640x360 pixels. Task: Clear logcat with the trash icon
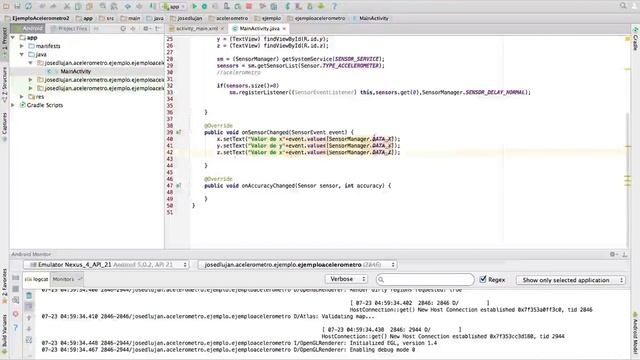[x=29, y=295]
